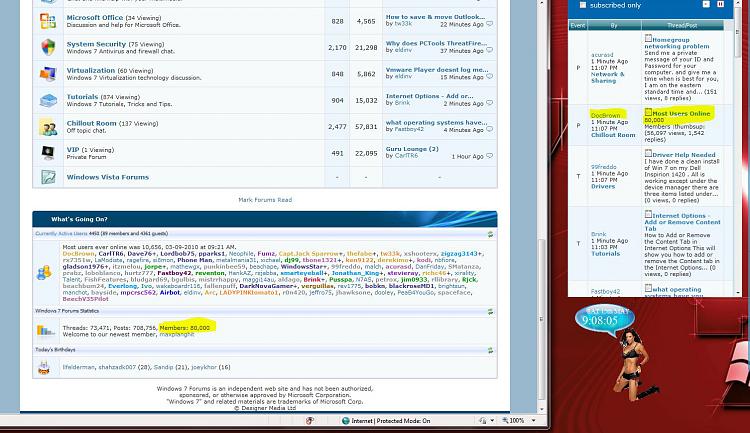The image size is (750, 433).
Task: Go to last post icon in Virtualization row
Action: coord(489,77)
